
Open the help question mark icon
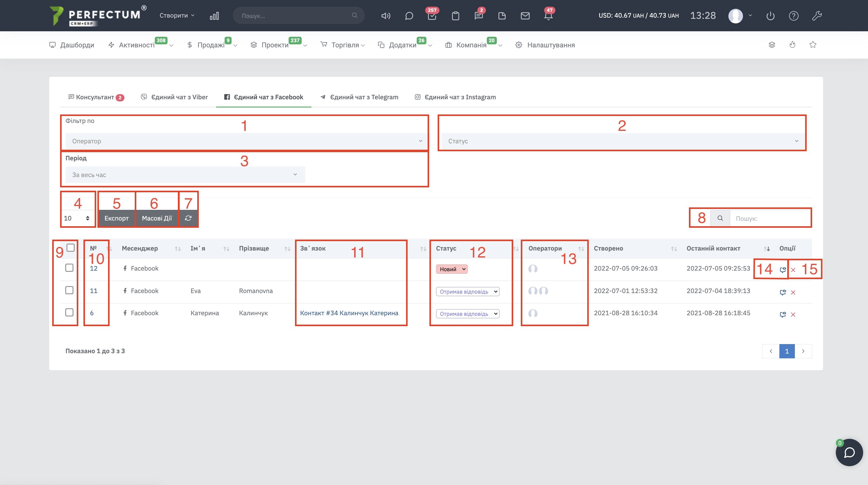click(794, 16)
